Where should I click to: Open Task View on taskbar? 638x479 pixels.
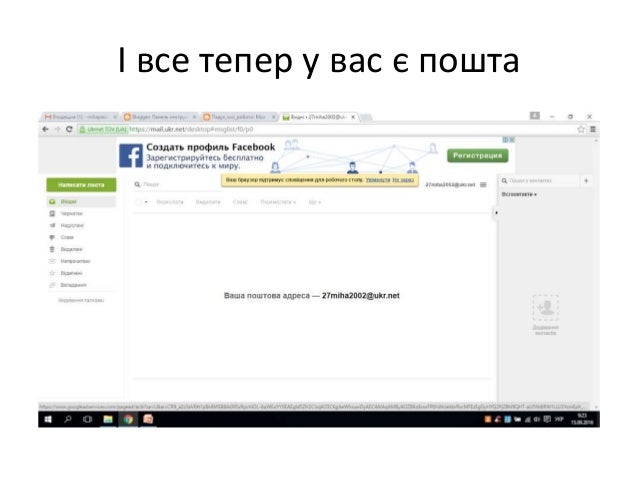click(87, 419)
